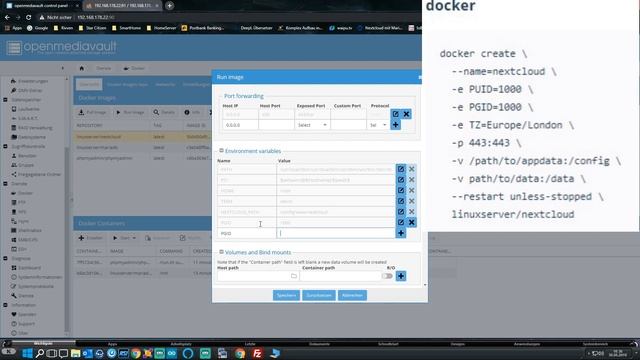The image size is (640, 360).
Task: Remove the NEXTCLOUD_PATH environment variable
Action: tap(411, 212)
